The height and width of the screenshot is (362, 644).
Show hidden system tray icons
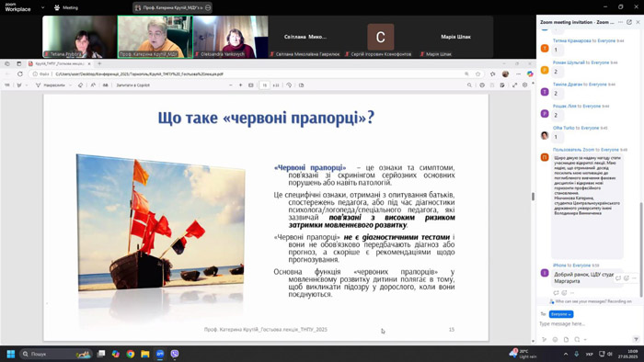[566, 354]
